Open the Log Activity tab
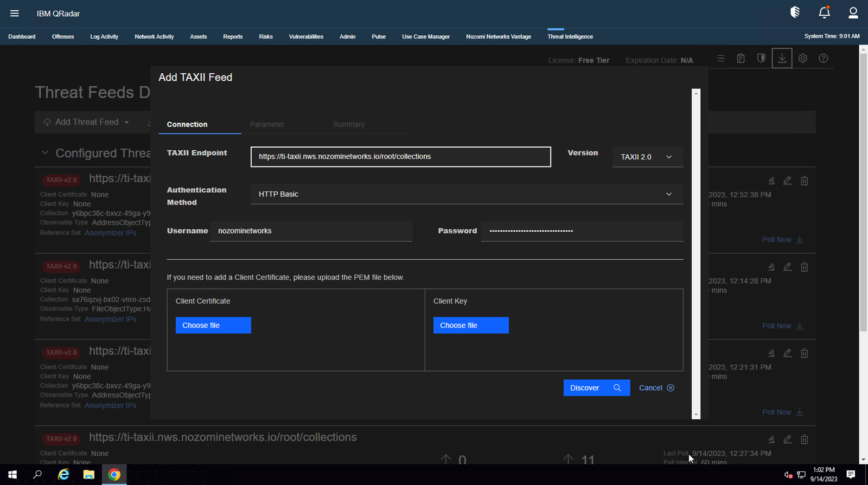The image size is (868, 485). click(104, 37)
